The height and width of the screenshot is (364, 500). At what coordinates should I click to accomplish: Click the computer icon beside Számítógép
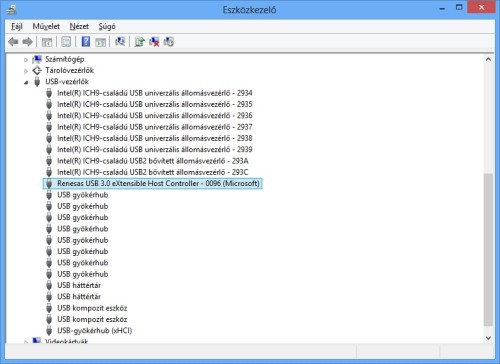[37, 59]
